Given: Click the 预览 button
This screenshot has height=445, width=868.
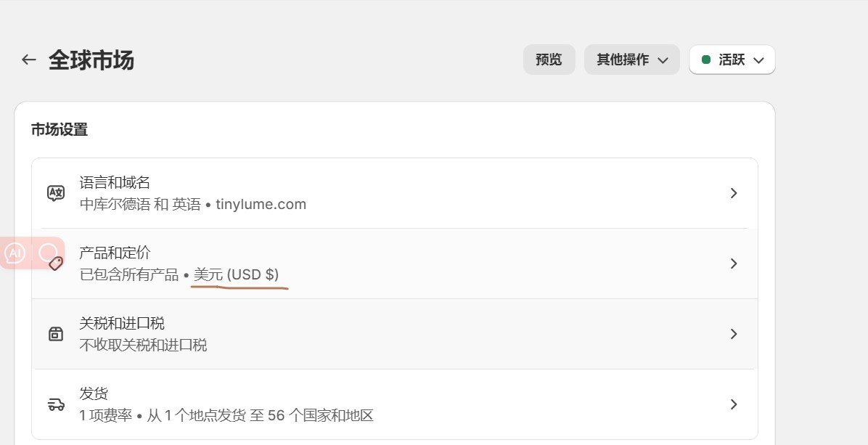Looking at the screenshot, I should pyautogui.click(x=549, y=60).
